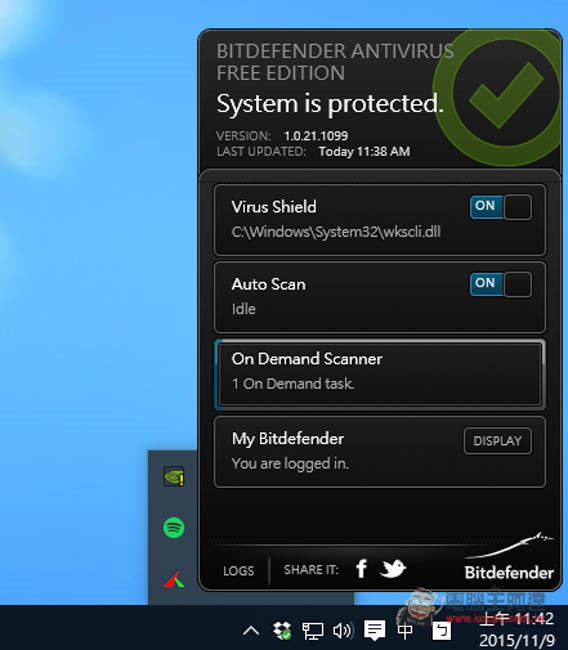The height and width of the screenshot is (650, 568).
Task: Switch the Chinese input method indicator
Action: (405, 631)
